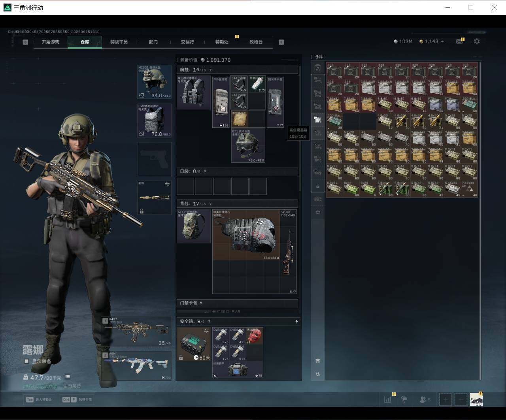Click the chest rig help question mark
506x420 pixels.
coord(210,70)
